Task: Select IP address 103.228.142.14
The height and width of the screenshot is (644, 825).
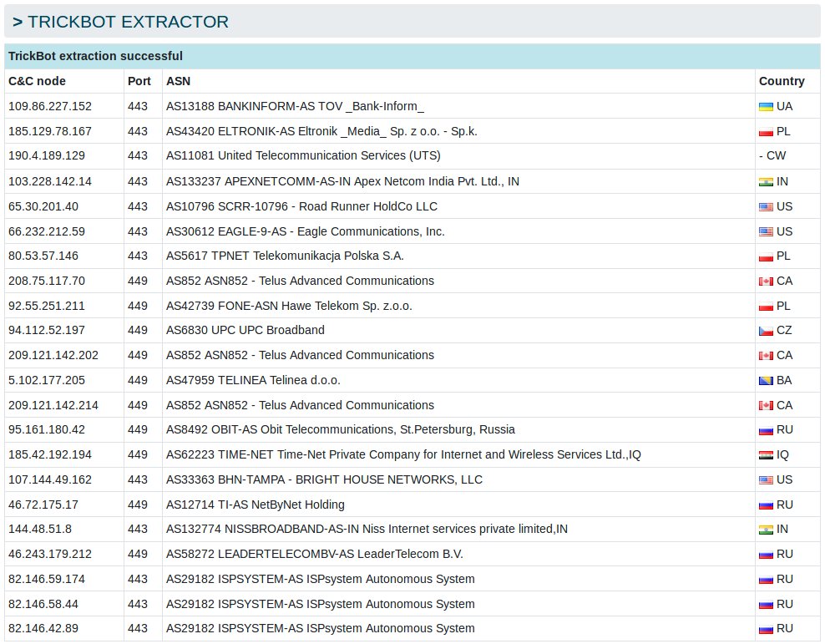Action: click(50, 181)
